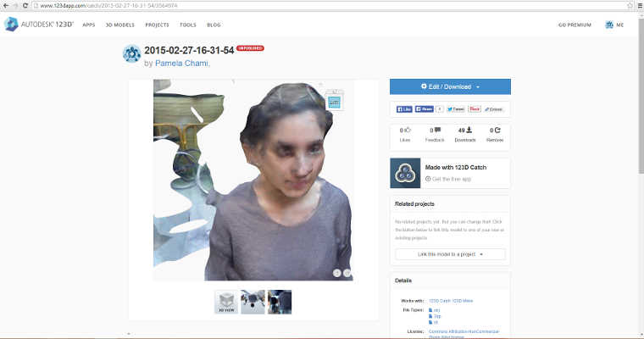Click the 123D Make works-with link

463,301
